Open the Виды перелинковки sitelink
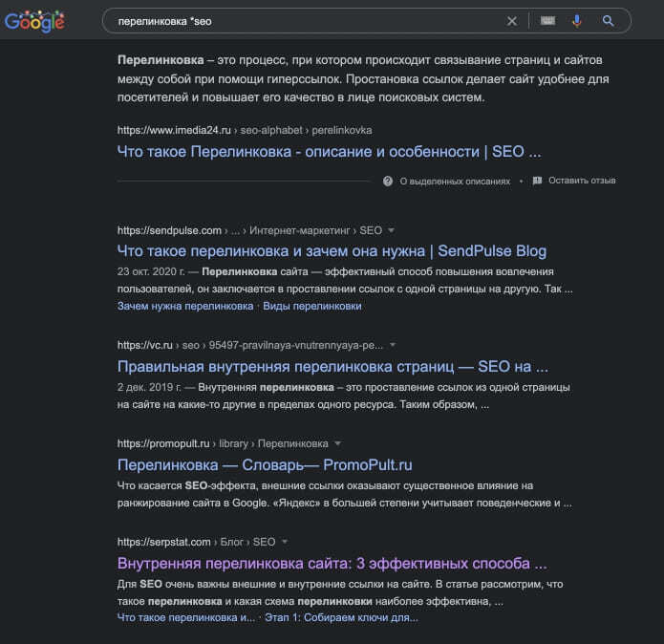 click(x=312, y=306)
